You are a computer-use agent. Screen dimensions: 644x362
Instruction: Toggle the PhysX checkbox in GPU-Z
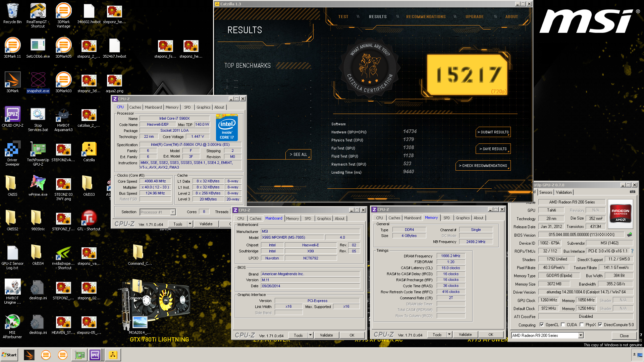click(x=582, y=324)
